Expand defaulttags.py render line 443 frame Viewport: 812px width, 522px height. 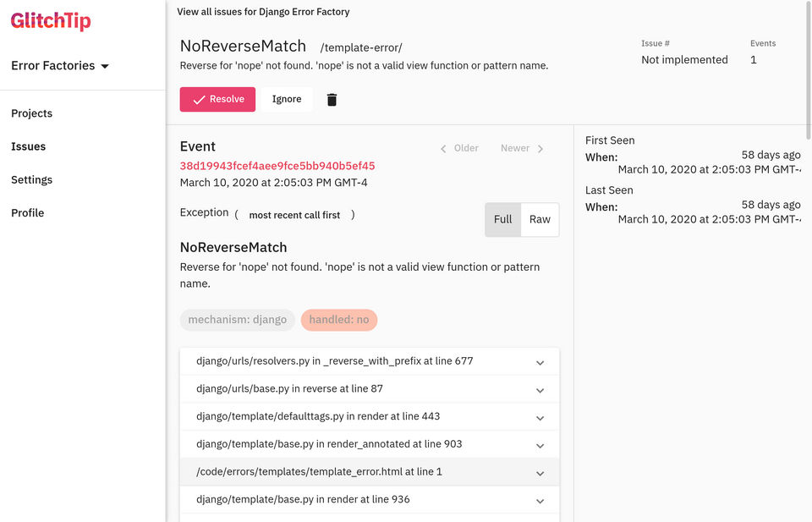pyautogui.click(x=370, y=416)
